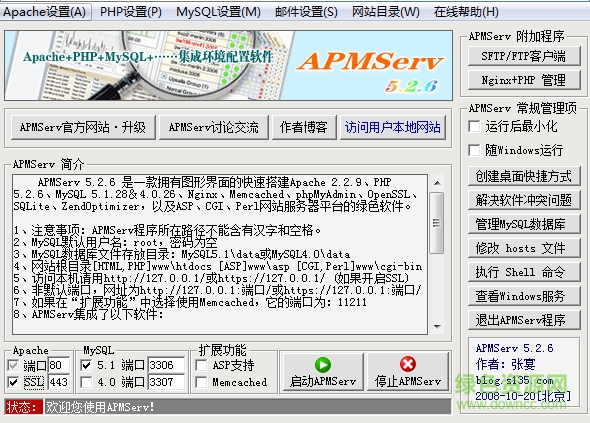Enable the run-minimized checkbox (运行后最小化)
Screen dimensions: 590x423
474,126
